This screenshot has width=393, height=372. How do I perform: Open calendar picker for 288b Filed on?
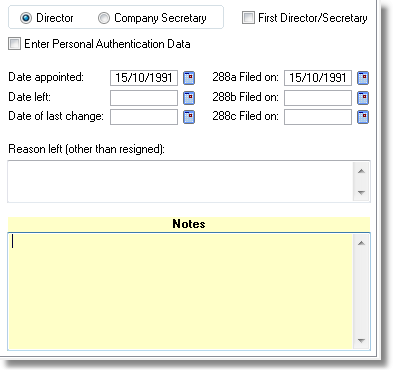[363, 98]
